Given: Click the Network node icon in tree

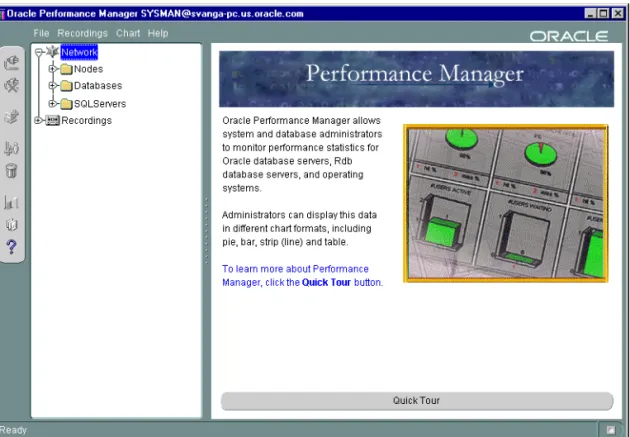Looking at the screenshot, I should pos(53,51).
